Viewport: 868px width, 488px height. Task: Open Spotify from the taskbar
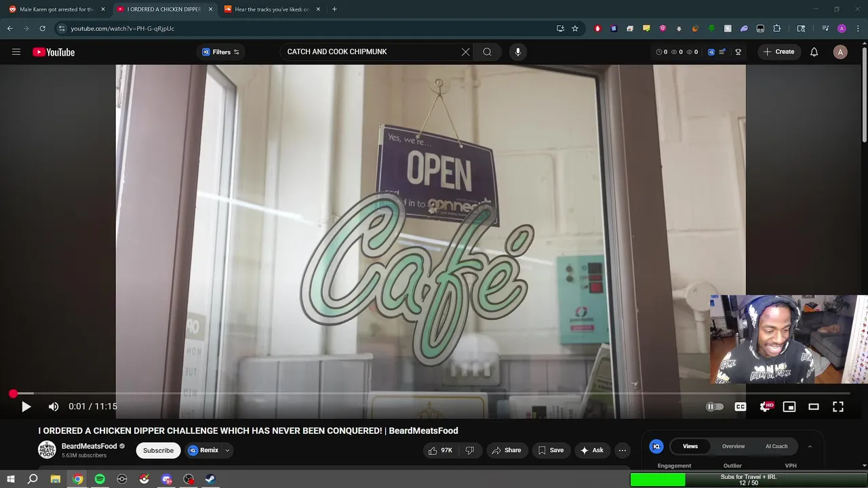[x=100, y=479]
